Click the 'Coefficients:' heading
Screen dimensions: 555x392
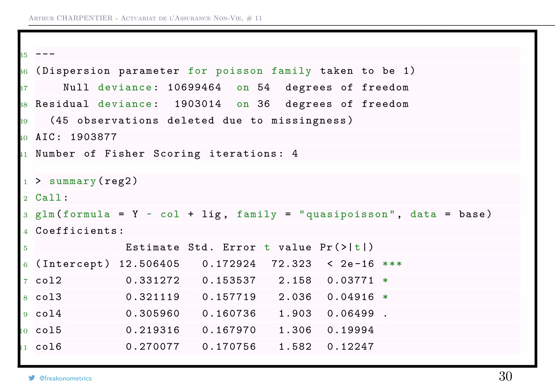click(x=80, y=231)
